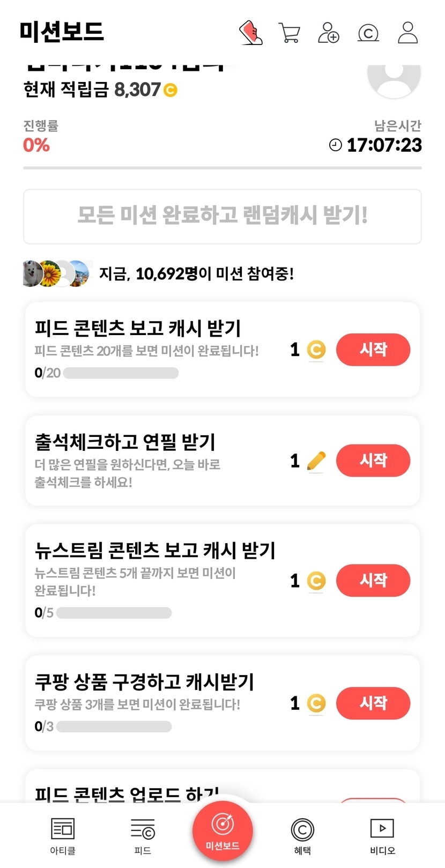
Task: Tap the invite friend icon
Action: click(329, 33)
